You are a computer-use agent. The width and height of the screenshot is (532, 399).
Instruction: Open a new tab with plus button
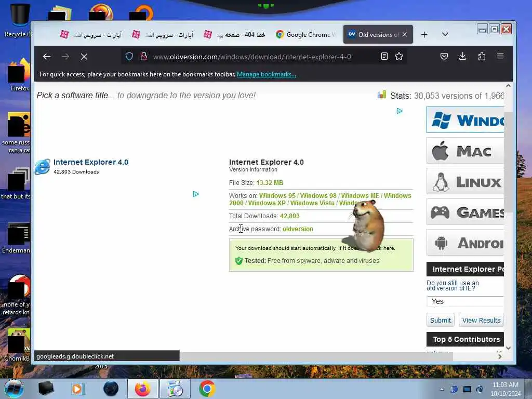(x=424, y=35)
